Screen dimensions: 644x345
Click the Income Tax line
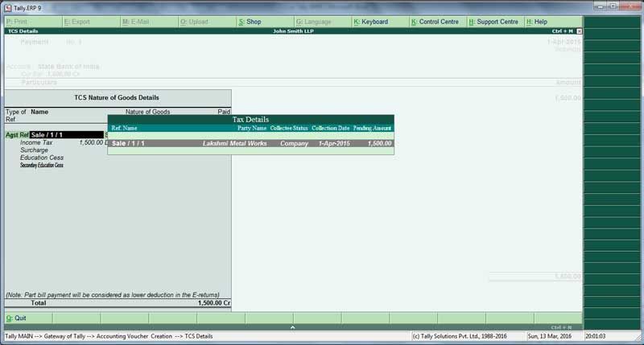36,142
